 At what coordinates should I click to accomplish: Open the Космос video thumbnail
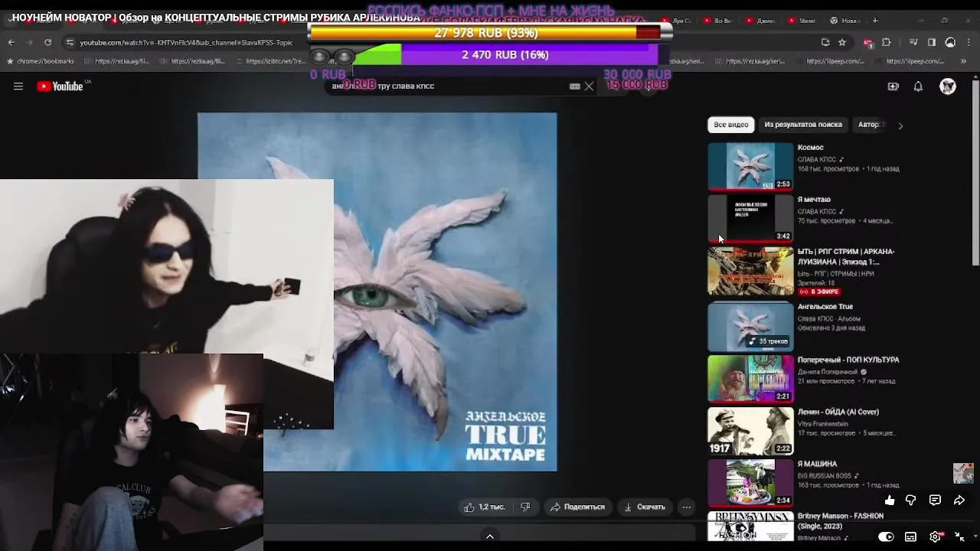point(750,166)
